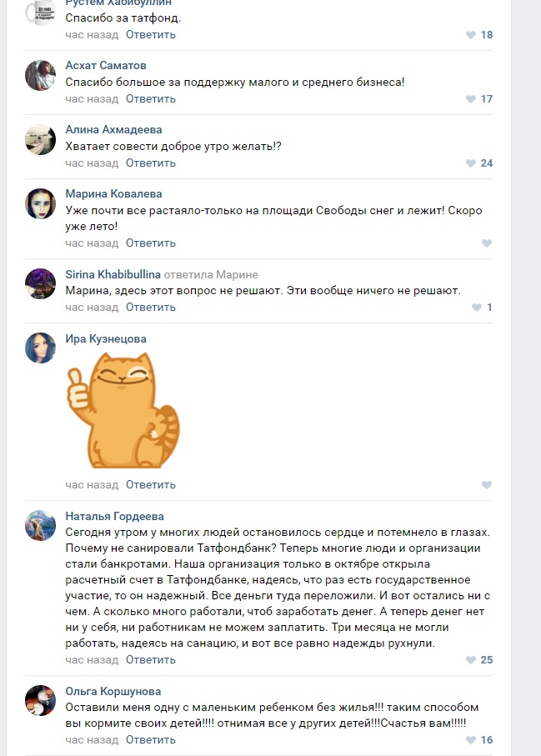This screenshot has height=756, width=541.
Task: Open Ира Кузнецова's profile name
Action: (106, 338)
